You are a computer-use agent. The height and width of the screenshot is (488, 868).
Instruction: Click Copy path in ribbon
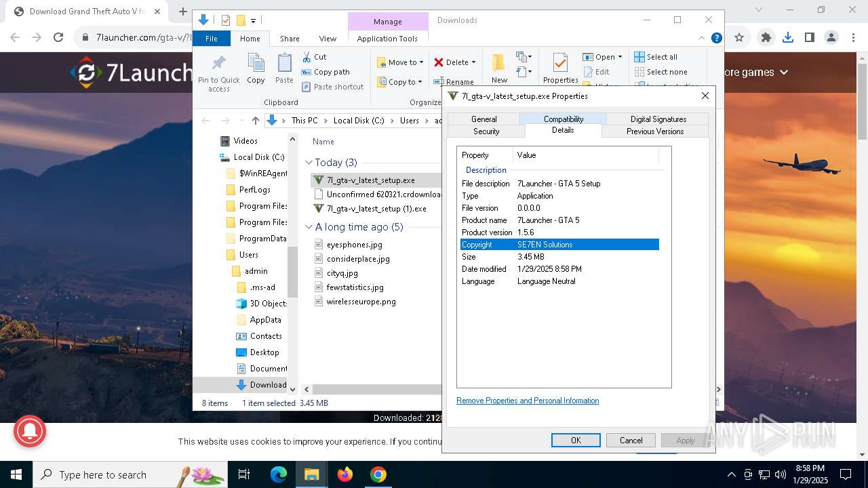(325, 72)
